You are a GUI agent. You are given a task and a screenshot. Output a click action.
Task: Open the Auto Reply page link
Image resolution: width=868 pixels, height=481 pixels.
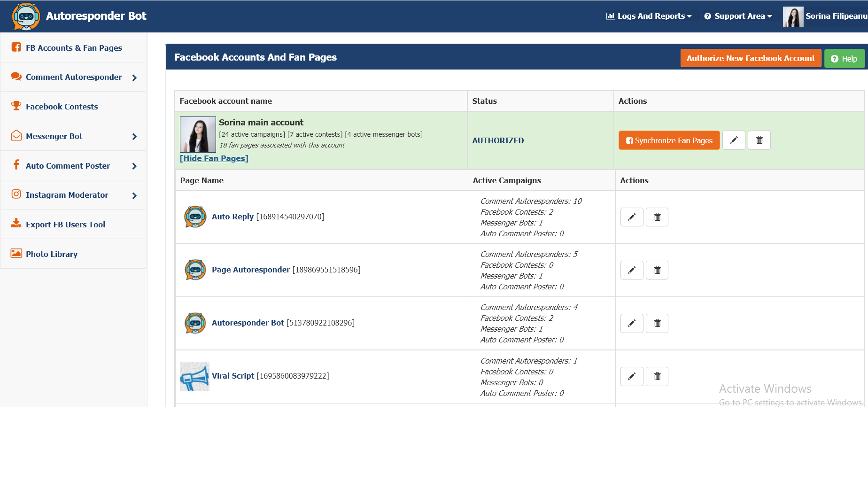(x=232, y=217)
